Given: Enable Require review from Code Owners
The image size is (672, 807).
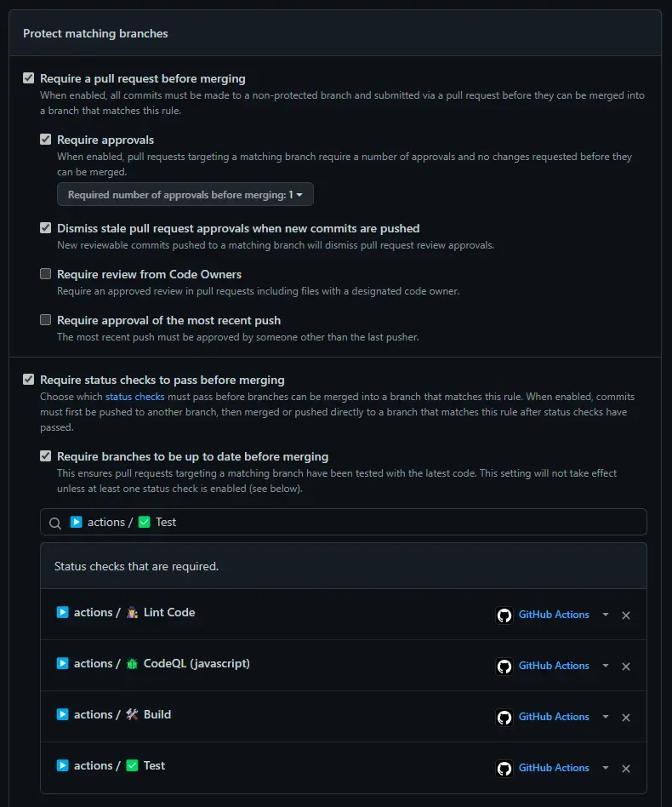Looking at the screenshot, I should pyautogui.click(x=45, y=274).
